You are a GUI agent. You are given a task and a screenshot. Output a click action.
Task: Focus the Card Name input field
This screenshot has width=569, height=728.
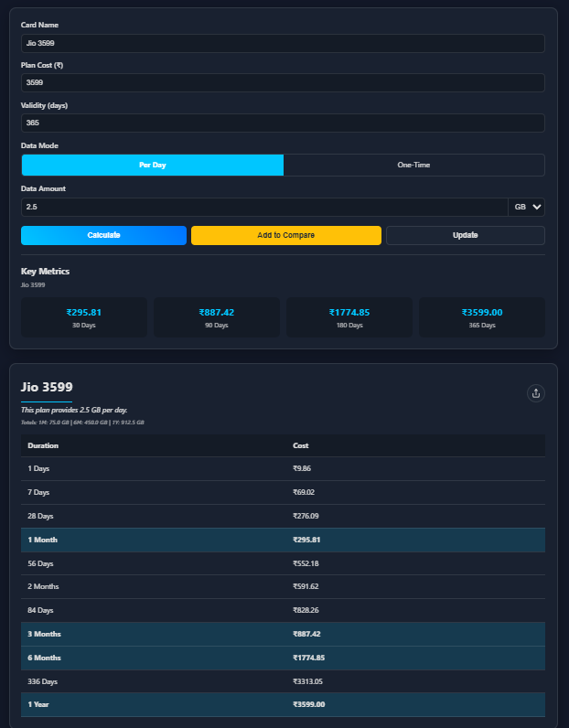pos(283,43)
